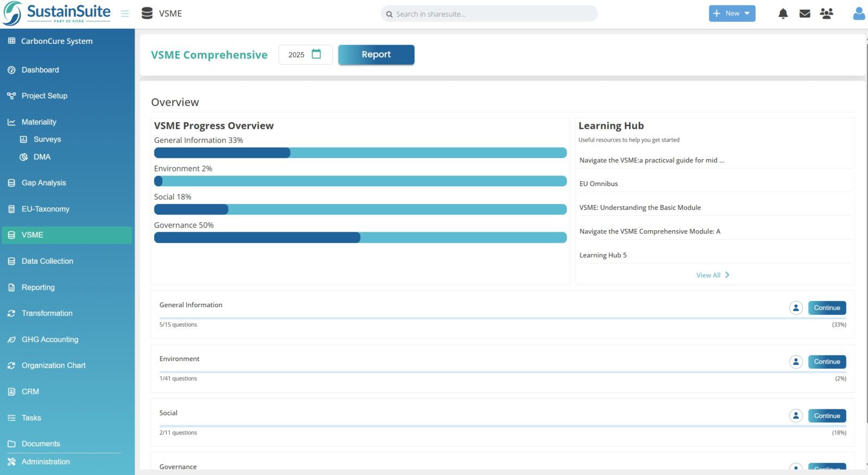Click the Environment 2% progress bar
The image size is (868, 475).
coord(360,181)
